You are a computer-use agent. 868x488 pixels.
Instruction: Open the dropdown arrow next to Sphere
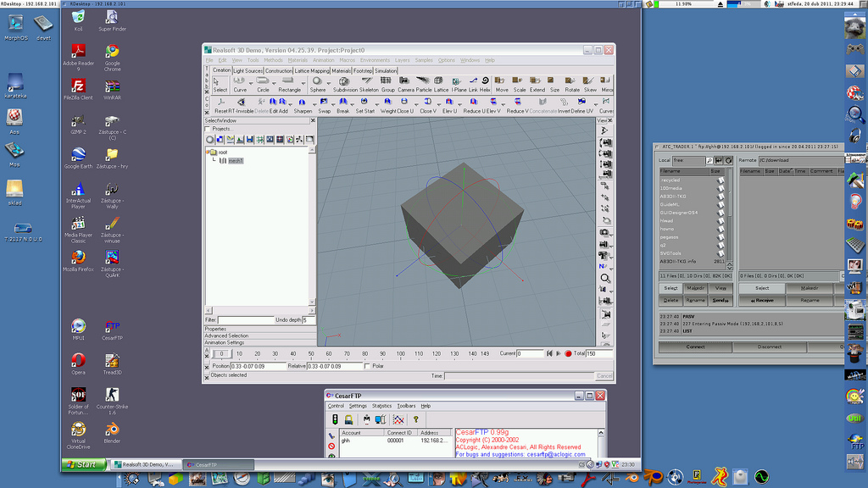tap(328, 81)
